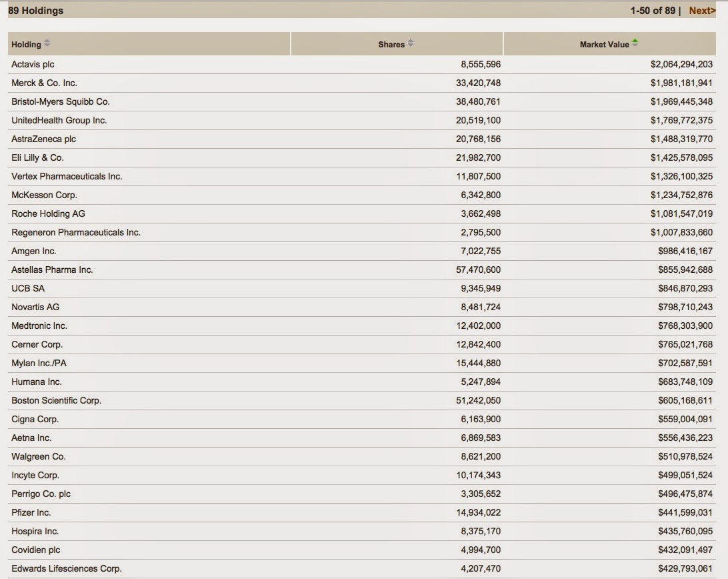The image size is (728, 579).
Task: Click Walgreen market value $510,978,524
Action: click(x=685, y=456)
